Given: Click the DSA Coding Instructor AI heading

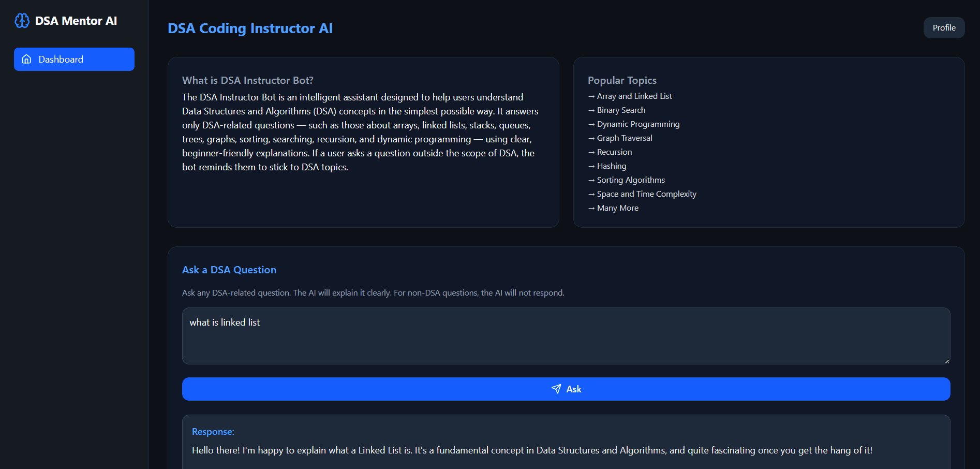Looking at the screenshot, I should pyautogui.click(x=250, y=28).
